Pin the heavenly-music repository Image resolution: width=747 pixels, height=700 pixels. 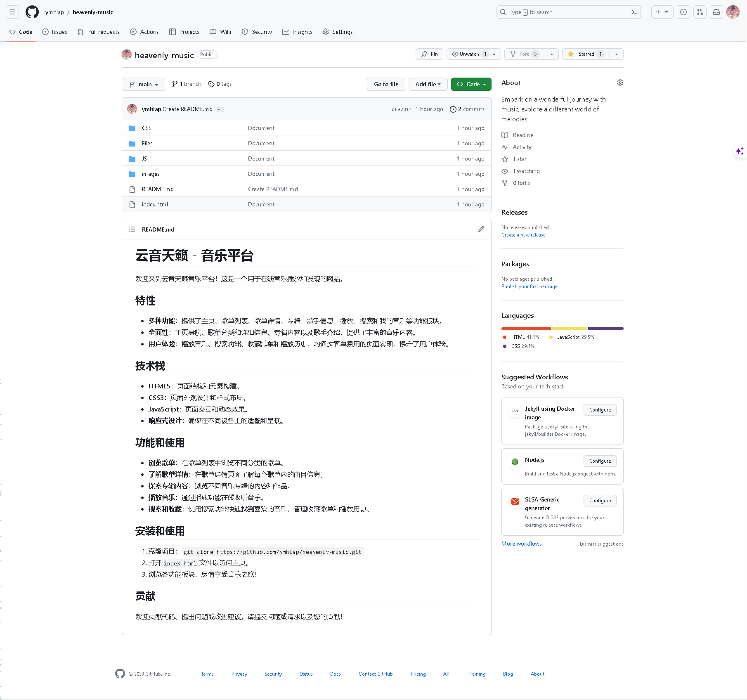click(429, 54)
